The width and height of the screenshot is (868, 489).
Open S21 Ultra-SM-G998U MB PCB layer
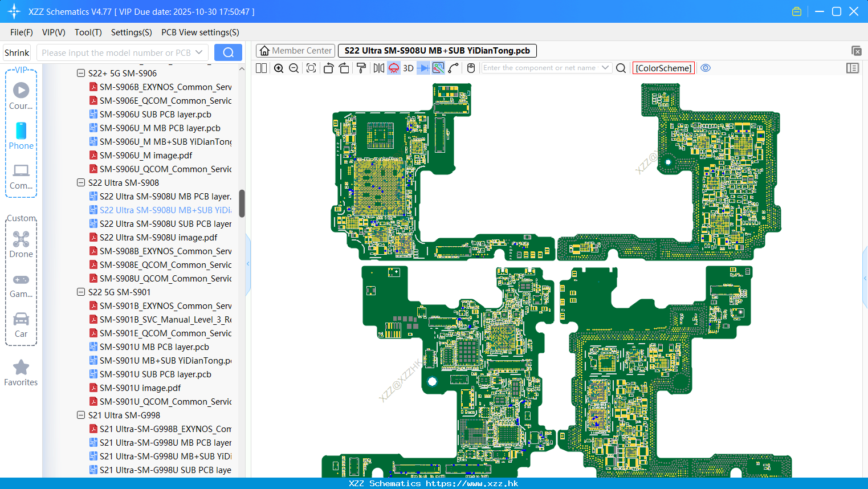pos(165,442)
